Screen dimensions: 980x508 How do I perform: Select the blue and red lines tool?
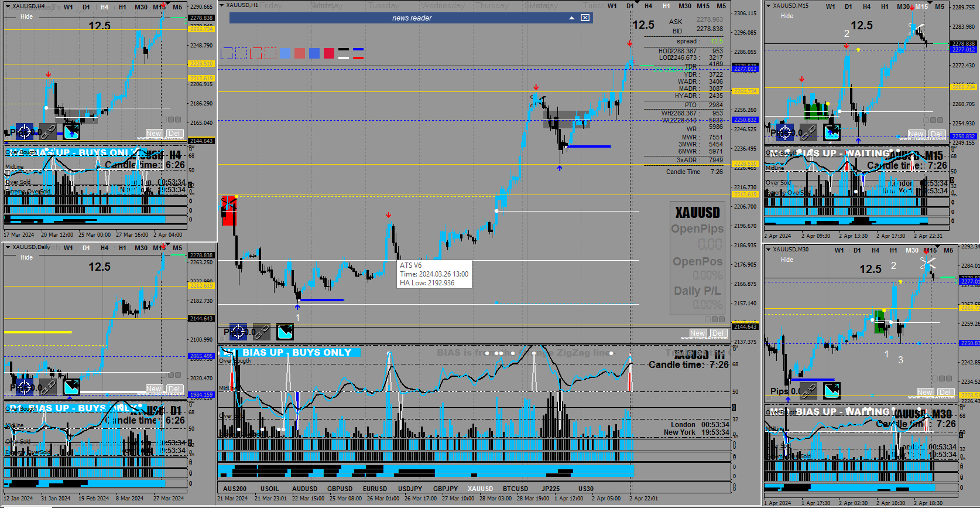pyautogui.click(x=358, y=53)
